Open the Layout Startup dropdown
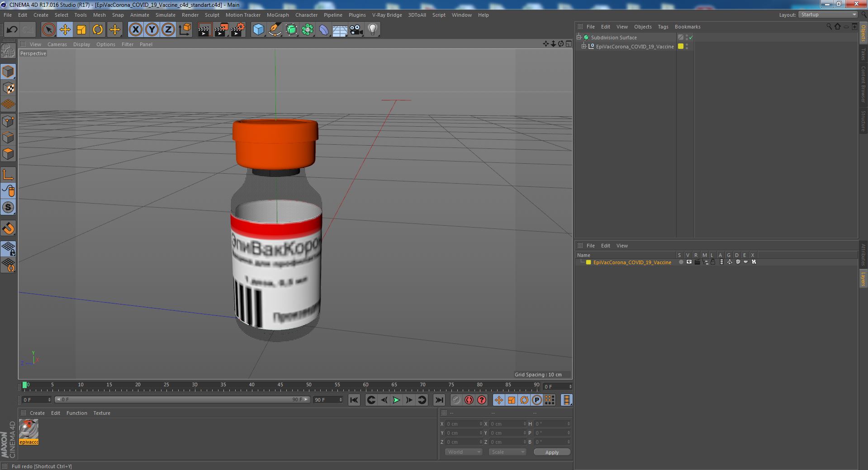 click(x=828, y=14)
